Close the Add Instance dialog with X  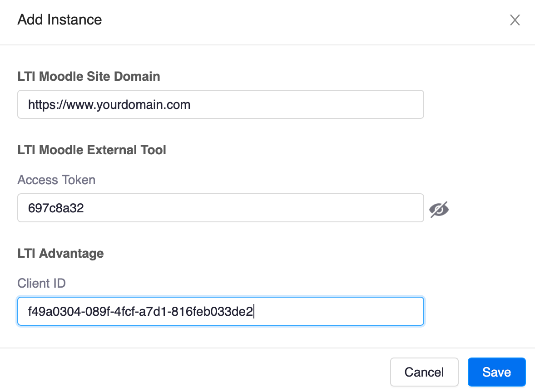tap(515, 20)
